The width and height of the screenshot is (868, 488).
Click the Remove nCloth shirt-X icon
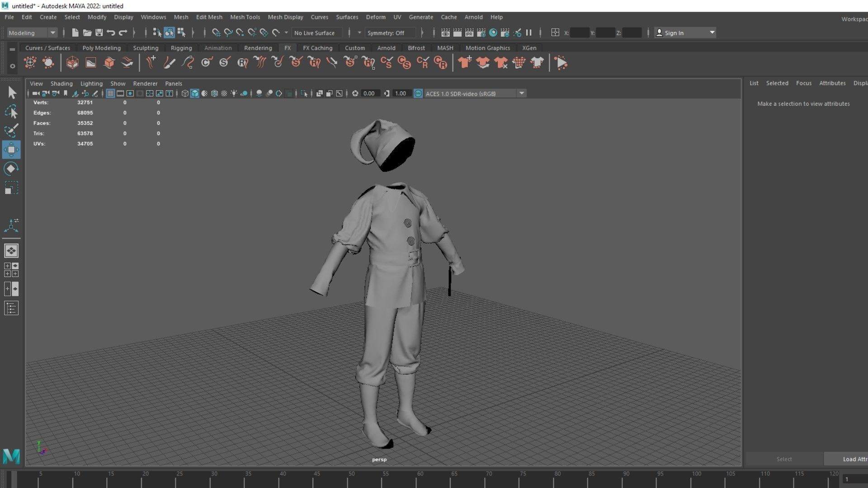[x=501, y=63]
